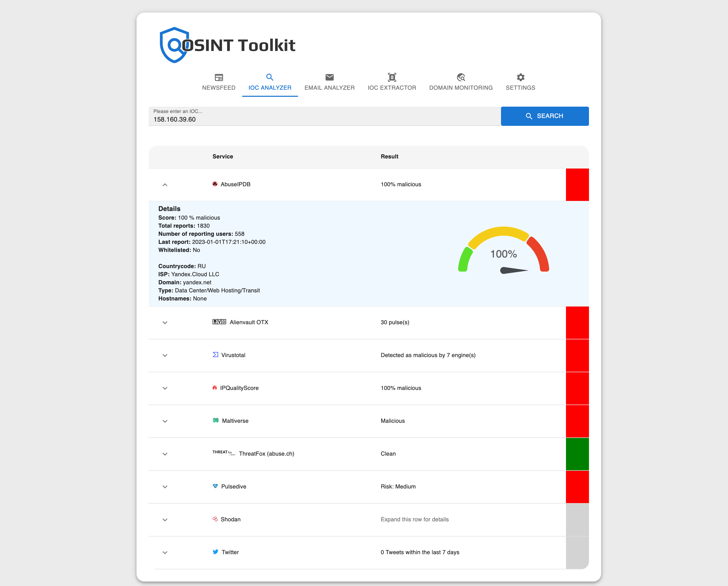The height and width of the screenshot is (586, 728).
Task: Click the Alienvault OTX logo icon
Action: (219, 322)
